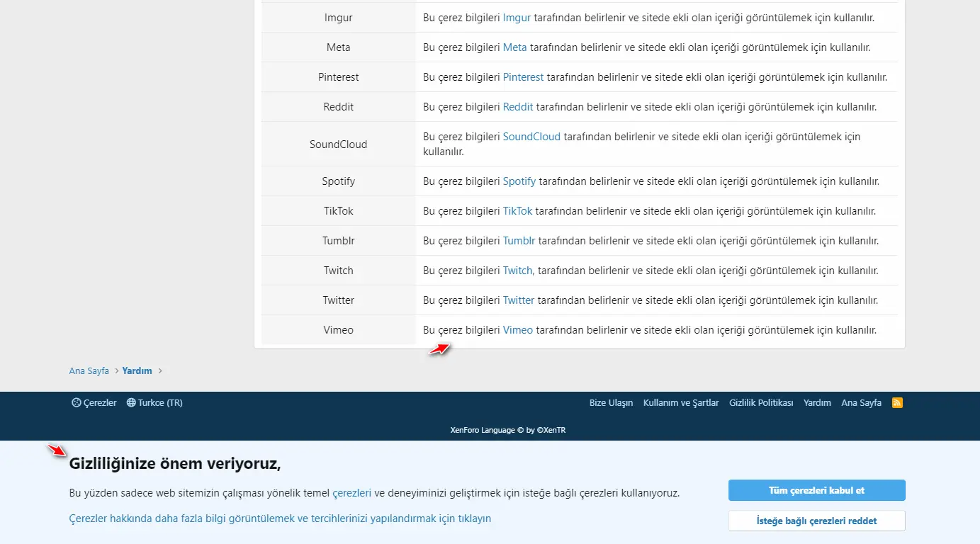Screen dimensions: 980x544
Task: Open the SoundCloud link in description
Action: [x=531, y=137]
